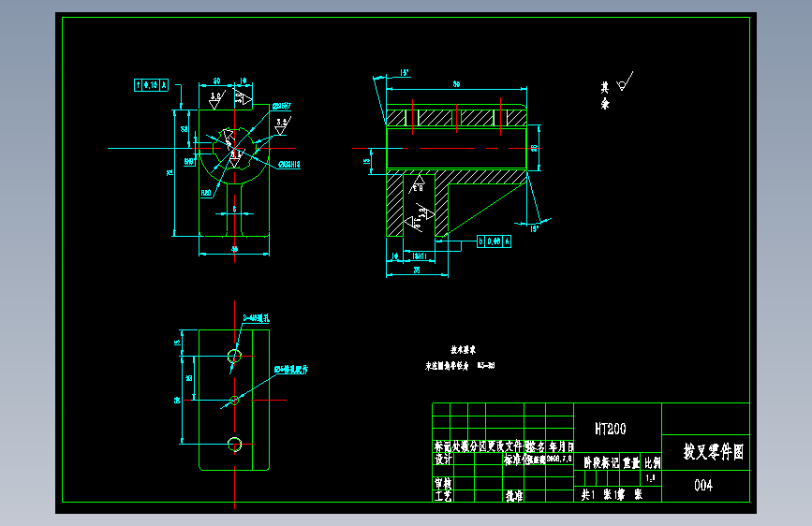Select the 1:1 scale value cell
The height and width of the screenshot is (526, 812).
650,478
